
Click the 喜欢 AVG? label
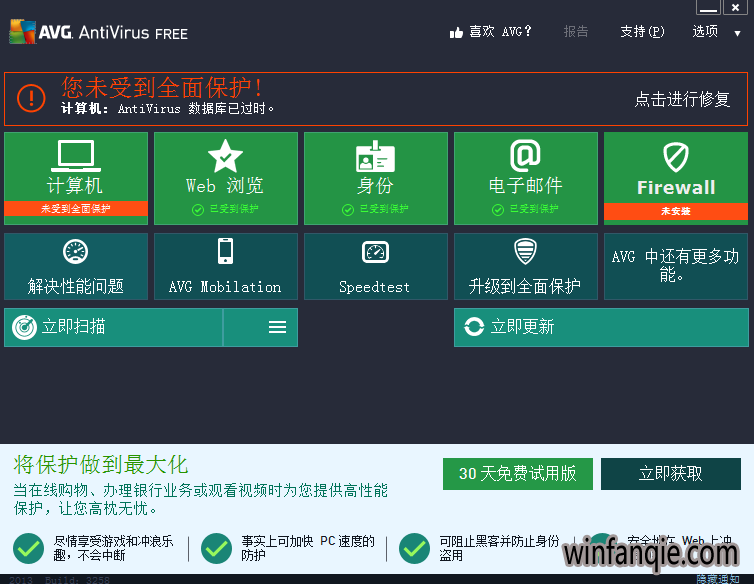click(x=501, y=31)
